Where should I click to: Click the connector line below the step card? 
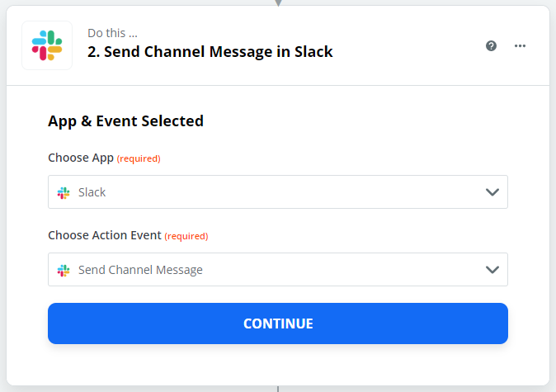[x=278, y=389]
